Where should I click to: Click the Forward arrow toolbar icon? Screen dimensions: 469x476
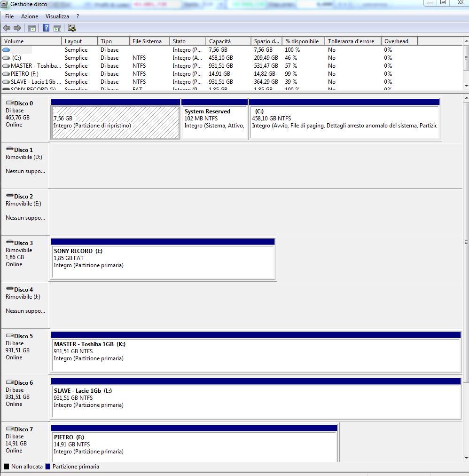point(17,28)
